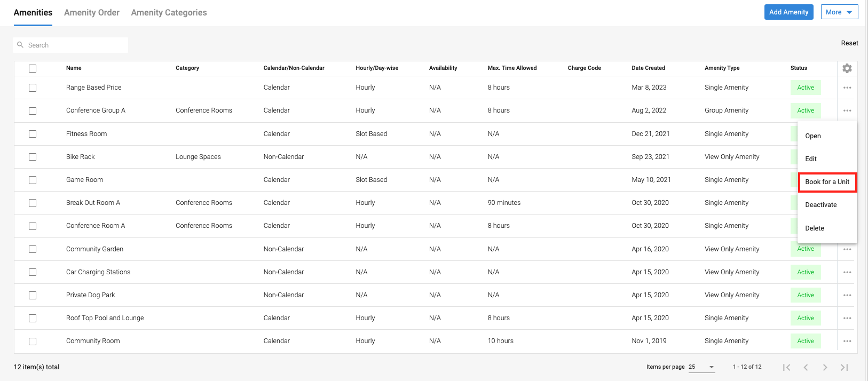This screenshot has height=381, width=868.
Task: Click the Reset link
Action: (849, 43)
